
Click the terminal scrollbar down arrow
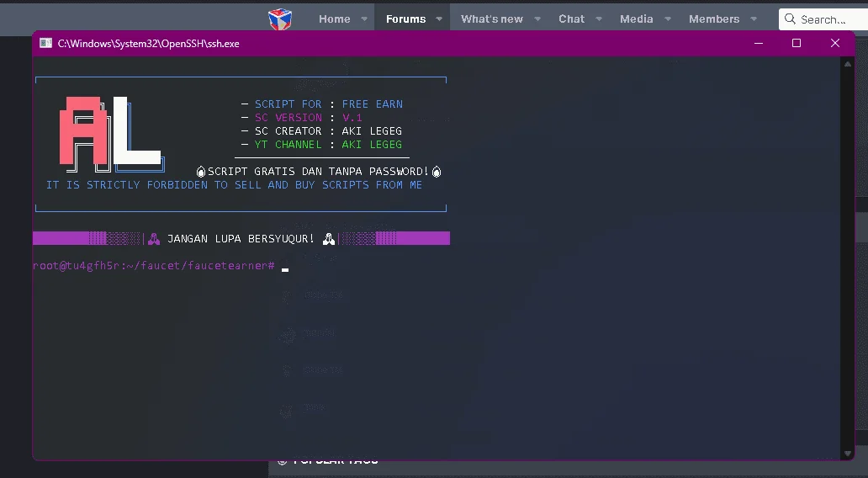click(848, 453)
